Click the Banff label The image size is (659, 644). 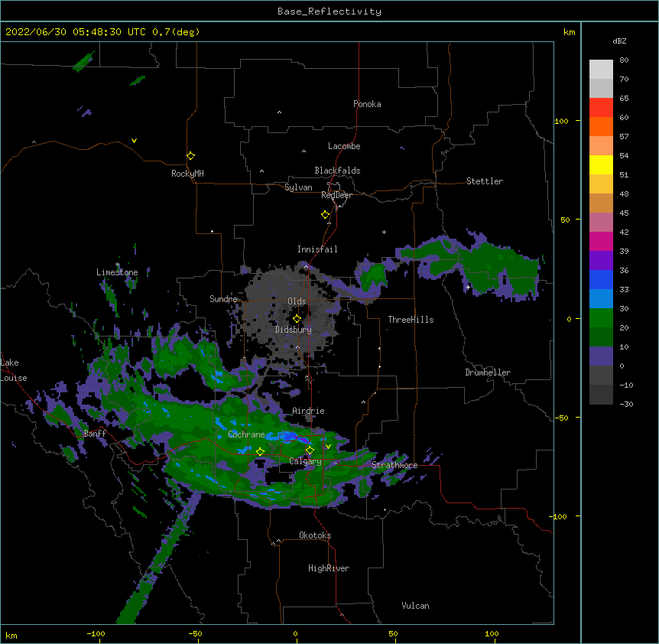(x=95, y=434)
